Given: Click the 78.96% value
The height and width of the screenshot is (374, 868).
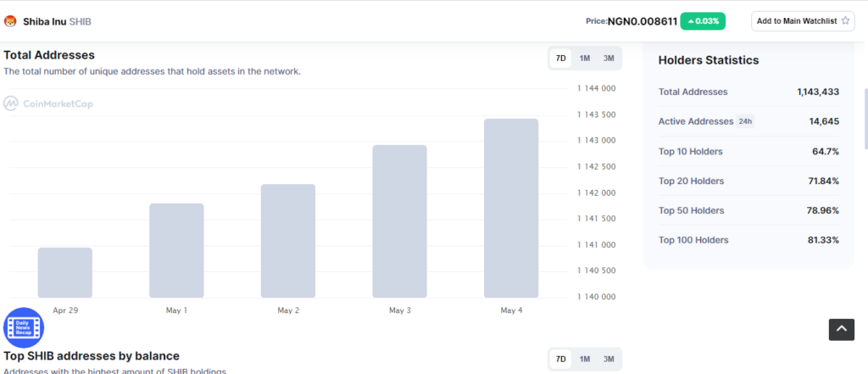Looking at the screenshot, I should tap(822, 210).
